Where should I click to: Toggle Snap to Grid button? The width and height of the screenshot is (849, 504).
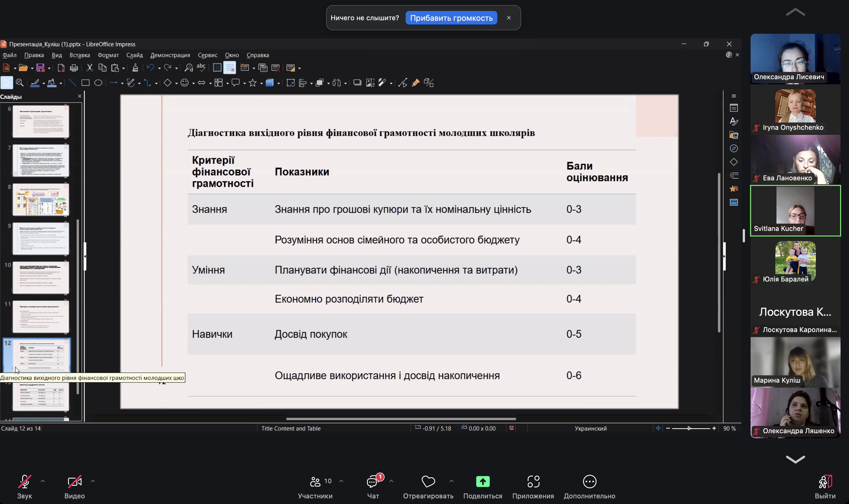230,68
